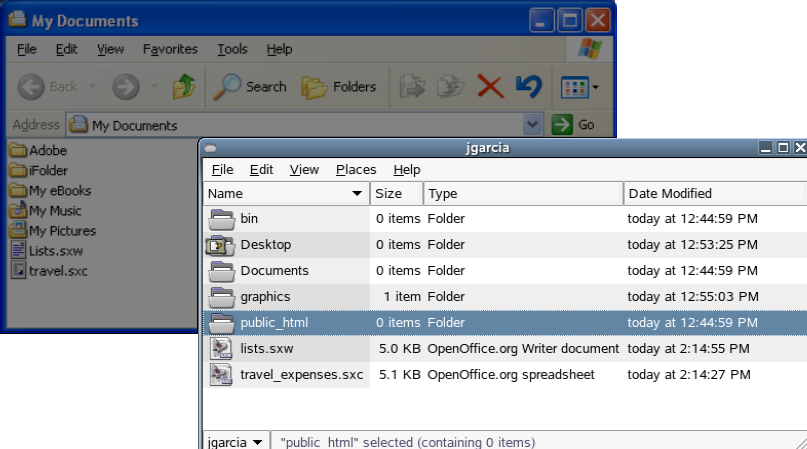This screenshot has width=807, height=449.
Task: Open Tools menu
Action: coord(232,49)
